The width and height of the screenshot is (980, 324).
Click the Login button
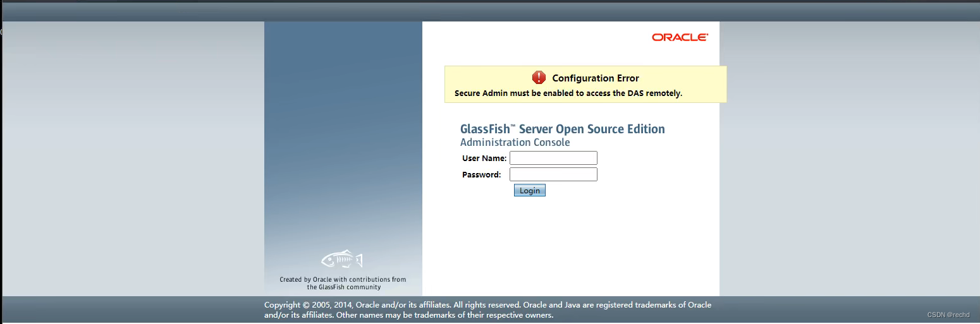pos(529,190)
